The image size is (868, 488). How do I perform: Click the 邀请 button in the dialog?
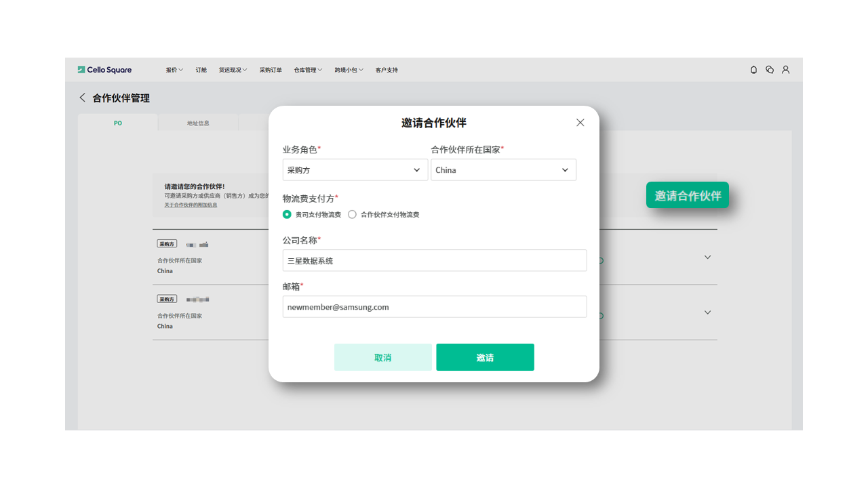click(x=485, y=357)
